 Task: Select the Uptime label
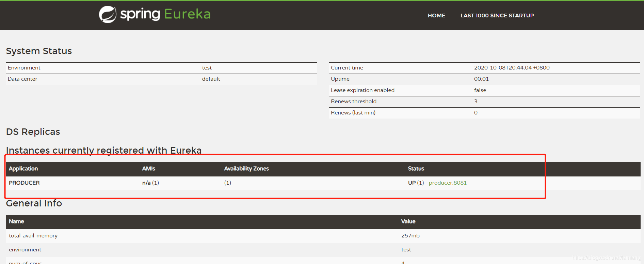point(340,79)
